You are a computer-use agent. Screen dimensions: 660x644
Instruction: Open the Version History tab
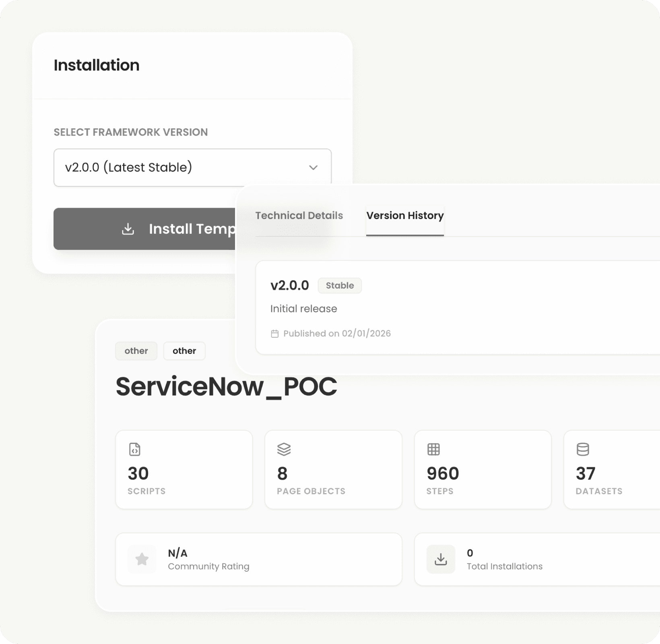click(404, 216)
